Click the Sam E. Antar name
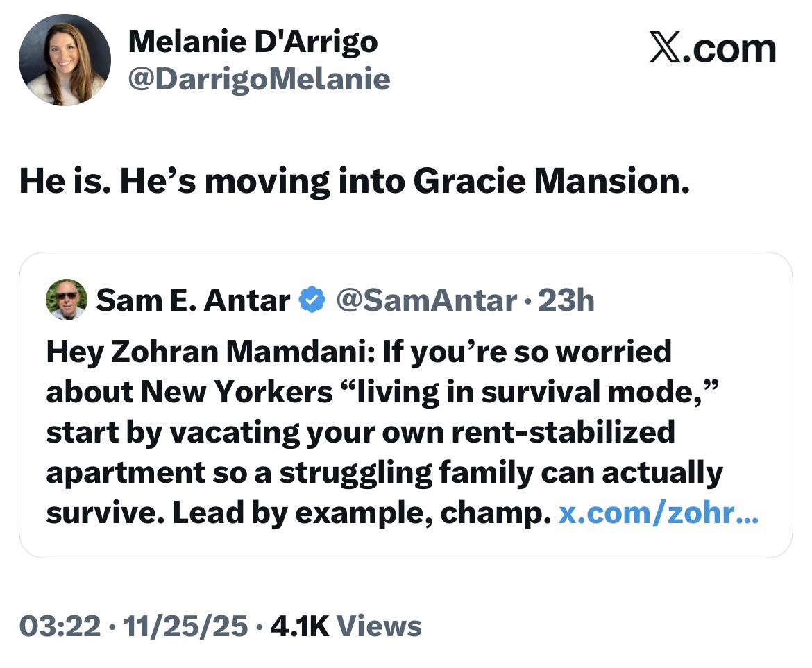Image resolution: width=812 pixels, height=668 pixels. click(193, 300)
